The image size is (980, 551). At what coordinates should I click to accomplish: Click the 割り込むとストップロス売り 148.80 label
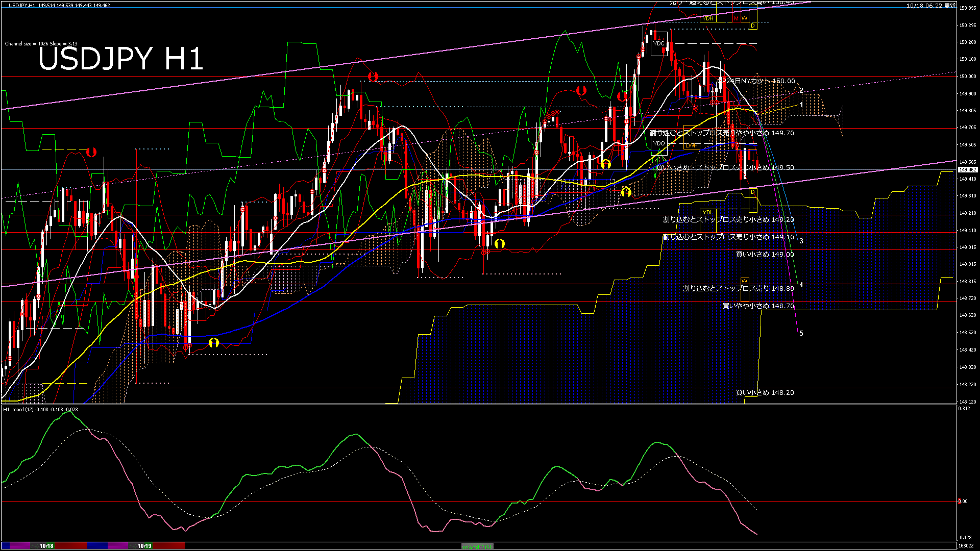tap(738, 289)
